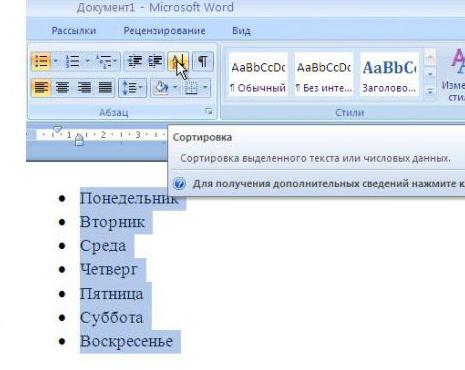The image size is (465, 370).
Task: Open the Вид tab
Action: pos(241,31)
